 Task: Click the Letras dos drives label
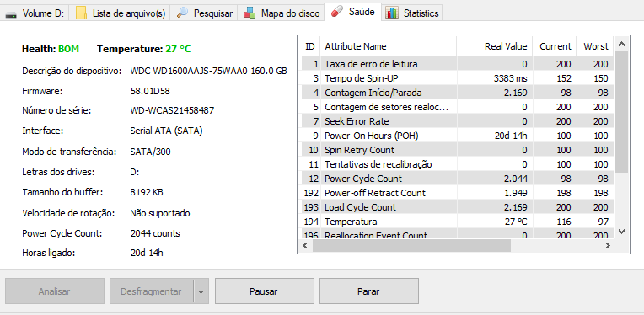(x=58, y=172)
